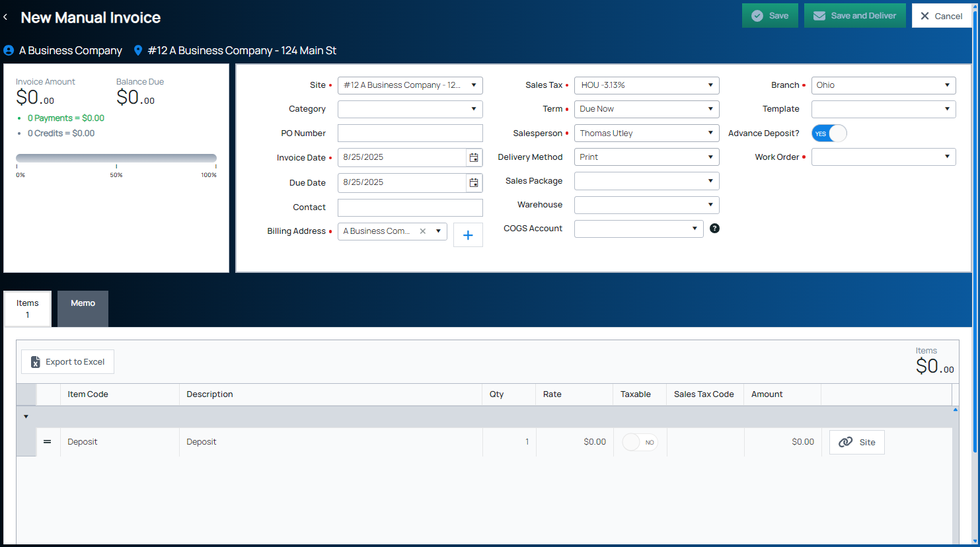Click Save and Deliver button

coord(855,16)
